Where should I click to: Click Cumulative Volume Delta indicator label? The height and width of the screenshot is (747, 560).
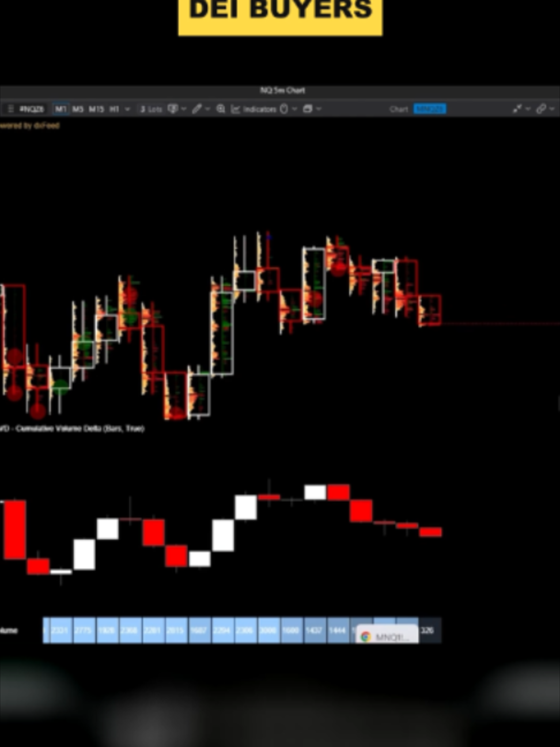73,428
